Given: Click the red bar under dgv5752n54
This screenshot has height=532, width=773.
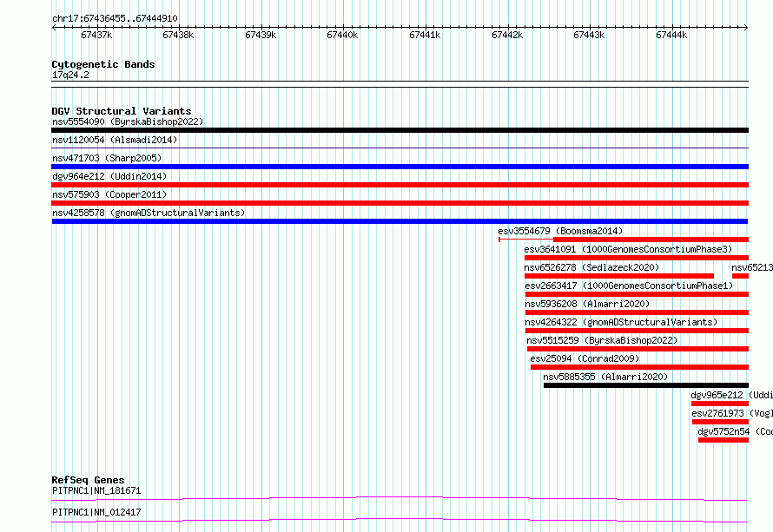Looking at the screenshot, I should click(x=723, y=440).
